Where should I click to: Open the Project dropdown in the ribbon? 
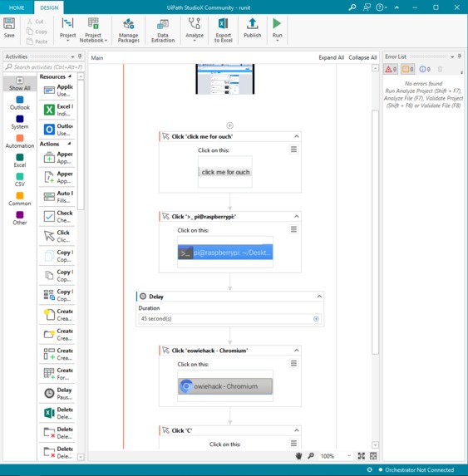(x=67, y=30)
